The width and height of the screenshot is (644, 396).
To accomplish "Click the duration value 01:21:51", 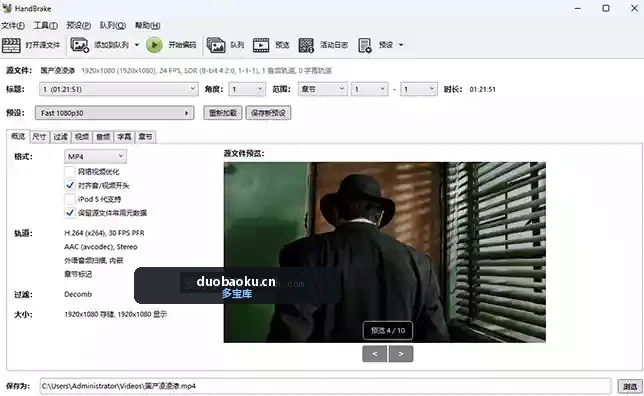I will [483, 89].
